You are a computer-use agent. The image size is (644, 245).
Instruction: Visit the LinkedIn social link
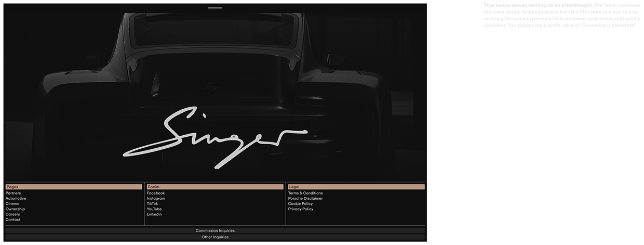coord(154,214)
